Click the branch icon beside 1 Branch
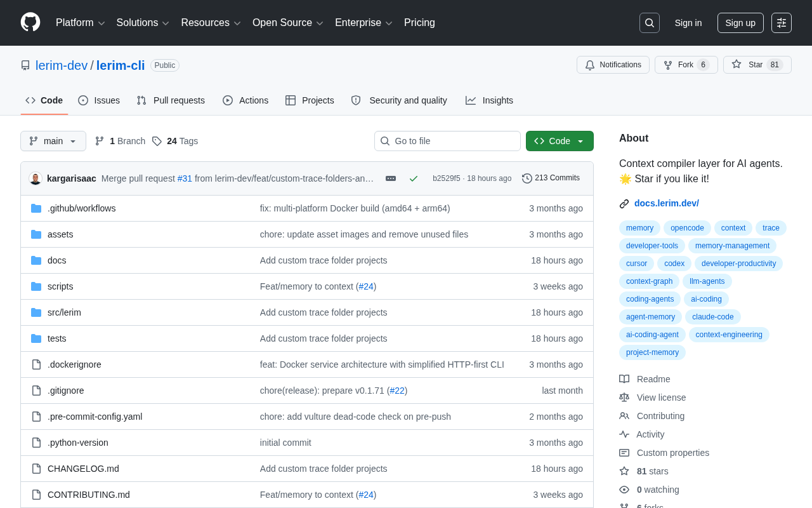The width and height of the screenshot is (812, 508). click(x=100, y=141)
